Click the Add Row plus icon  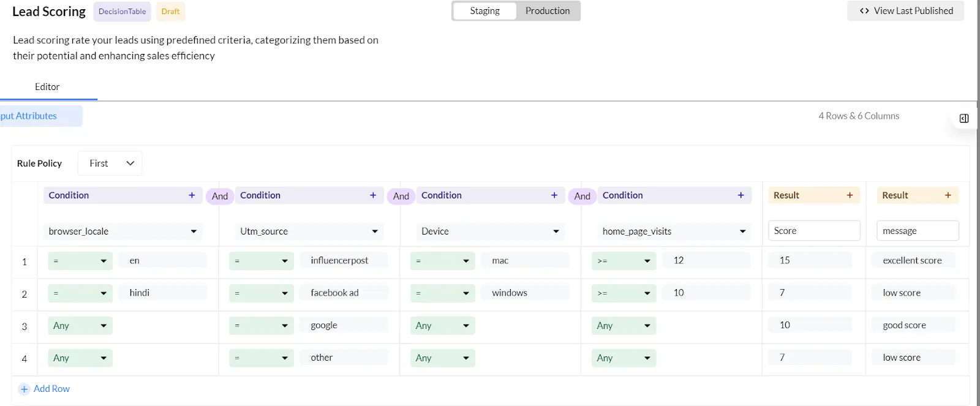pos(24,389)
